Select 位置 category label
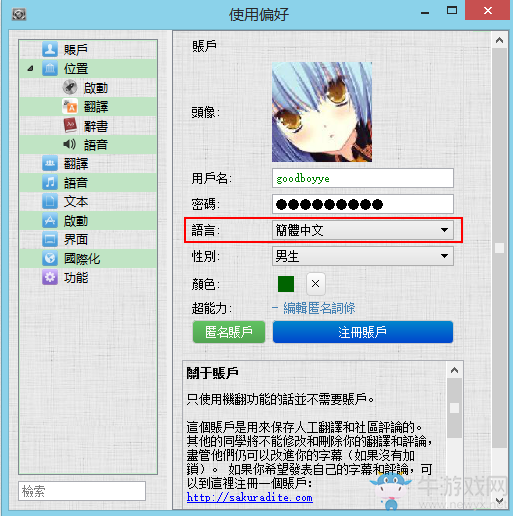Viewport: 513px width, 516px height. pos(76,69)
